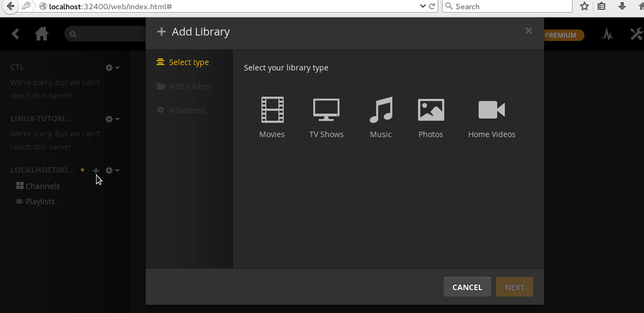Pick the Music library type
The width and height of the screenshot is (644, 313).
point(380,117)
